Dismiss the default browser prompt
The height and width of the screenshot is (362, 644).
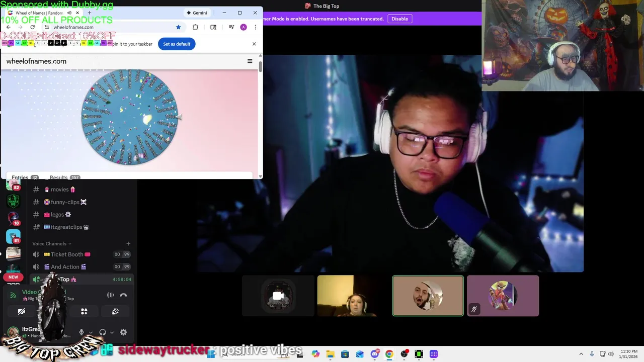tap(254, 44)
